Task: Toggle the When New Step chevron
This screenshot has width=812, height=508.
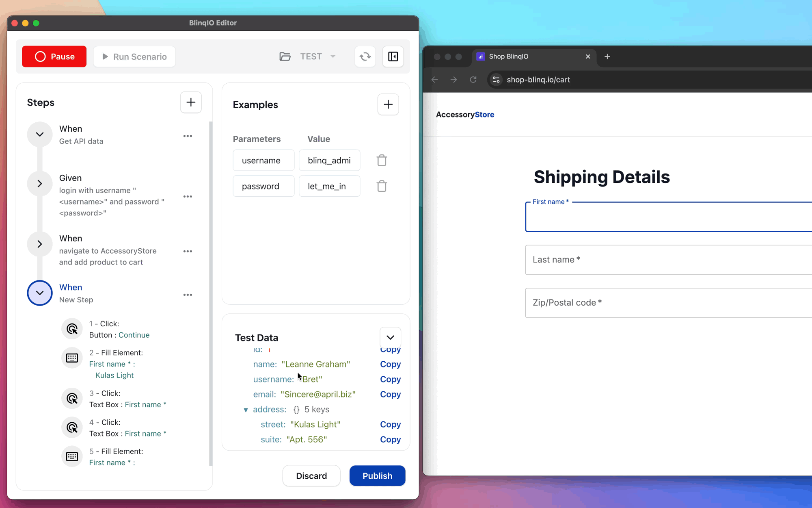Action: (x=39, y=293)
